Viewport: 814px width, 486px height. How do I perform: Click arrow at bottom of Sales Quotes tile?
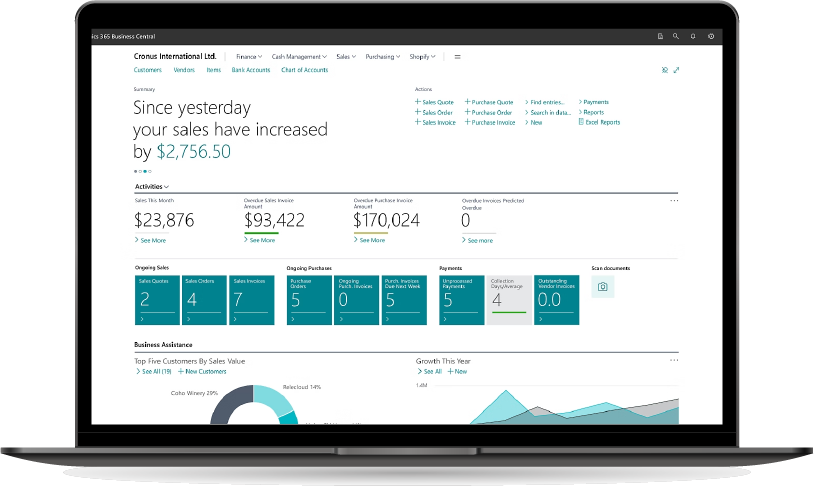click(x=142, y=319)
